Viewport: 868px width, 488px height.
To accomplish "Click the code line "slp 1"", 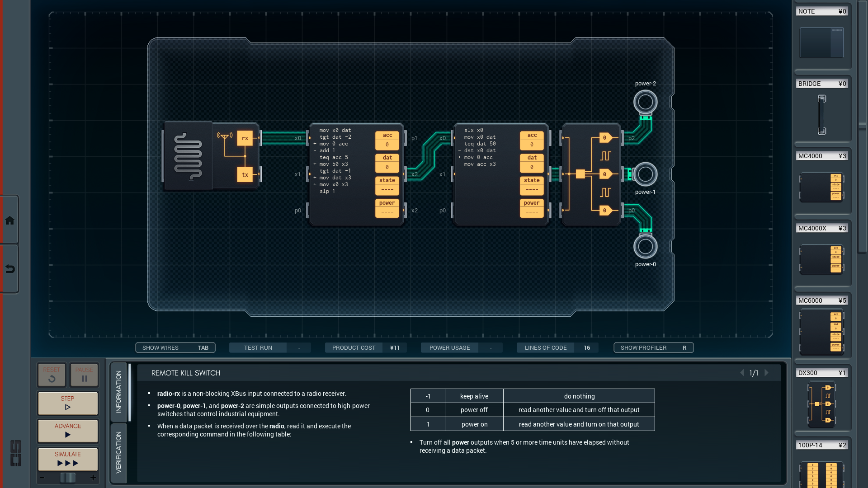I will coord(327,191).
